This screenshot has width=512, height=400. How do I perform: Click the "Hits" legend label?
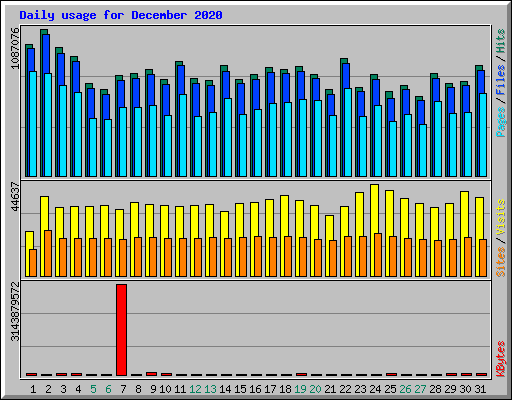click(501, 41)
